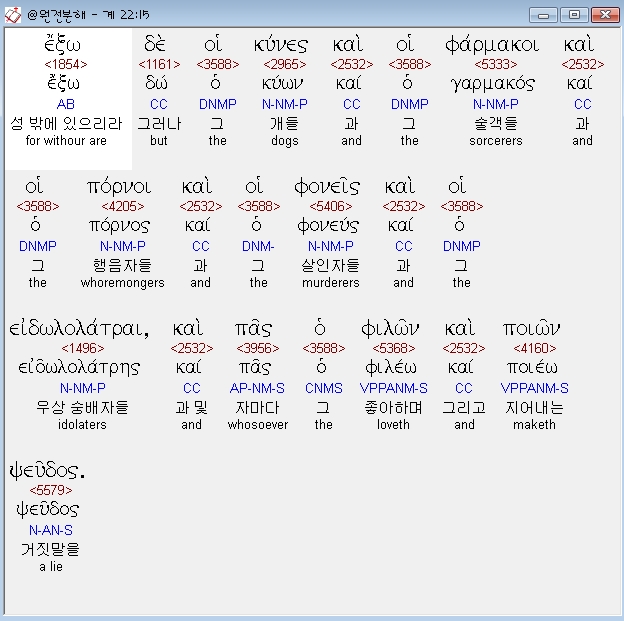Click the Korean gloss 그리고

(464, 407)
